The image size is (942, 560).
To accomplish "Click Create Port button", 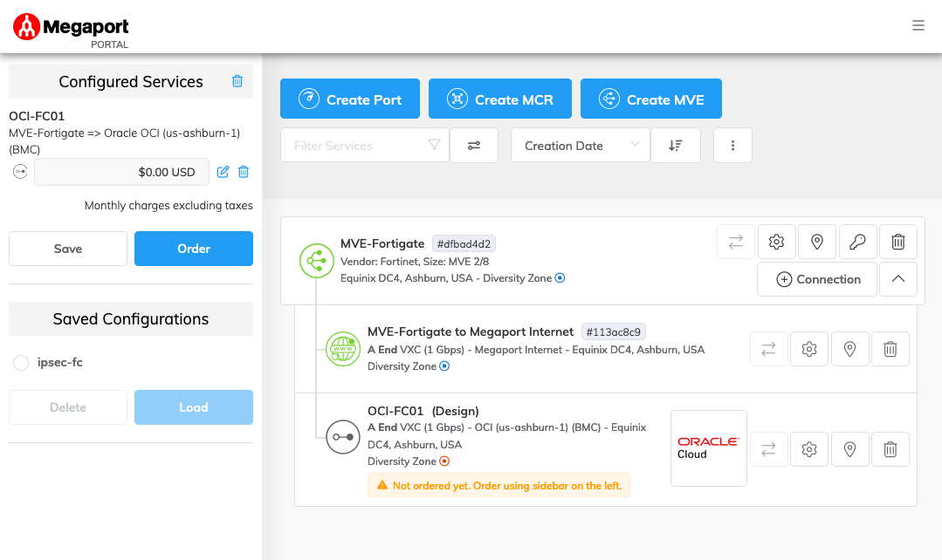I will click(x=349, y=99).
